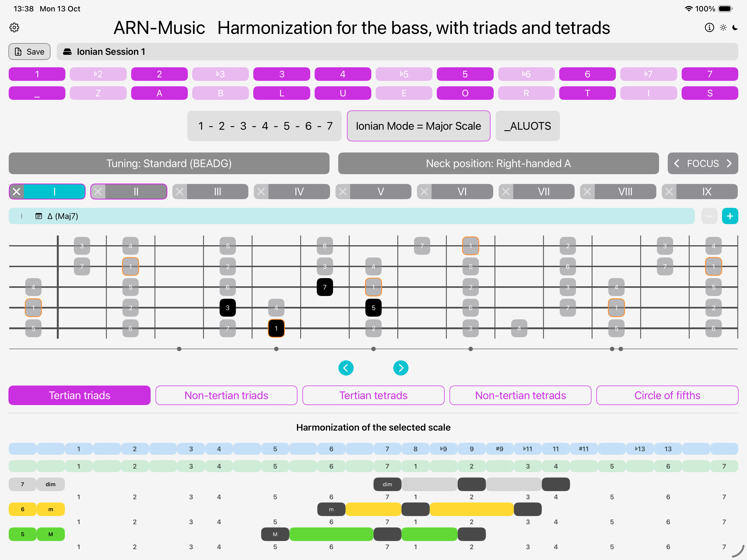Switch to the Tertian tetrads tab
This screenshot has width=747, height=560.
coord(373,395)
